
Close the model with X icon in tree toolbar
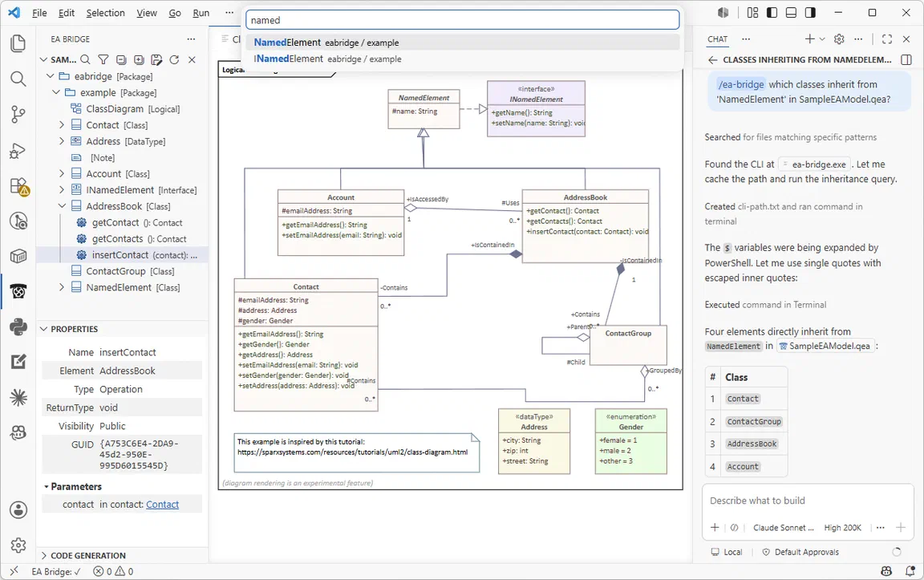click(x=192, y=59)
